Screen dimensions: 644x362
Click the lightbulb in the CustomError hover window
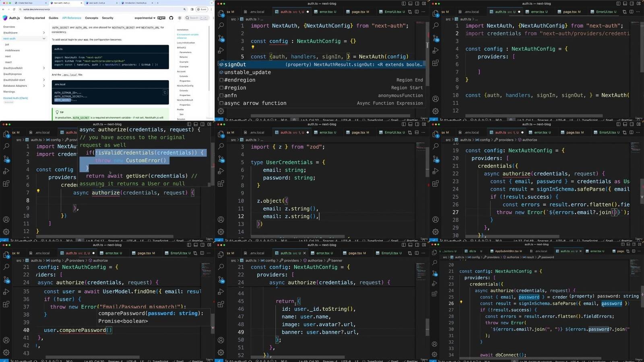[38, 191]
